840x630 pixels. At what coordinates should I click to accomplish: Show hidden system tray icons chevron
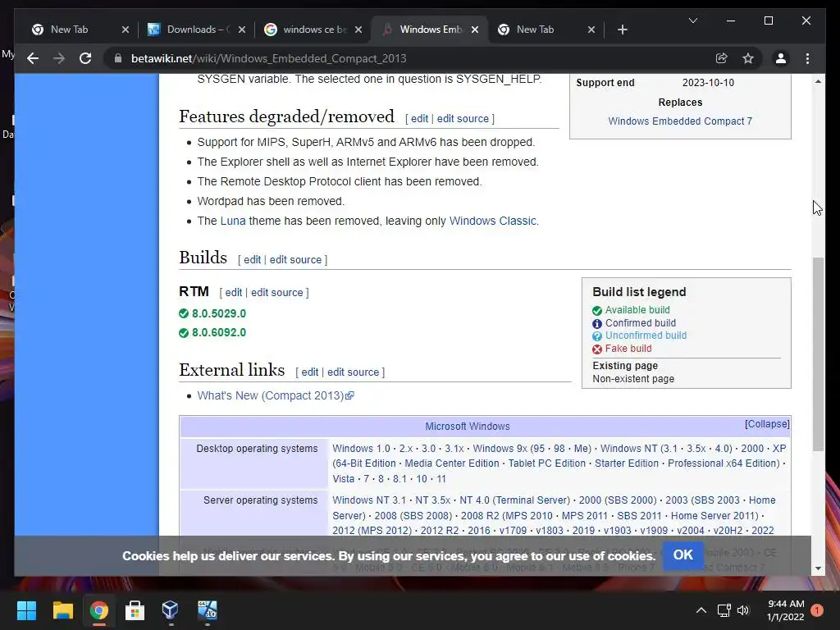coord(701,610)
